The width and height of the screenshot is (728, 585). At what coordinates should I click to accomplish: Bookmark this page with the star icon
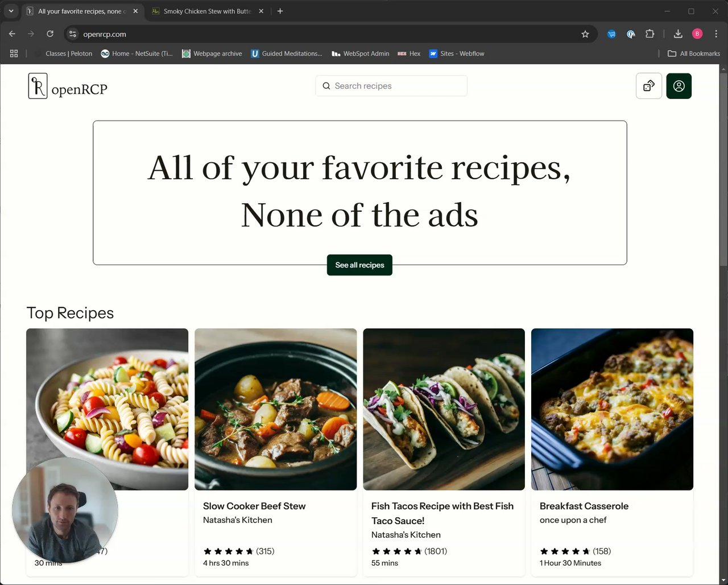[585, 34]
